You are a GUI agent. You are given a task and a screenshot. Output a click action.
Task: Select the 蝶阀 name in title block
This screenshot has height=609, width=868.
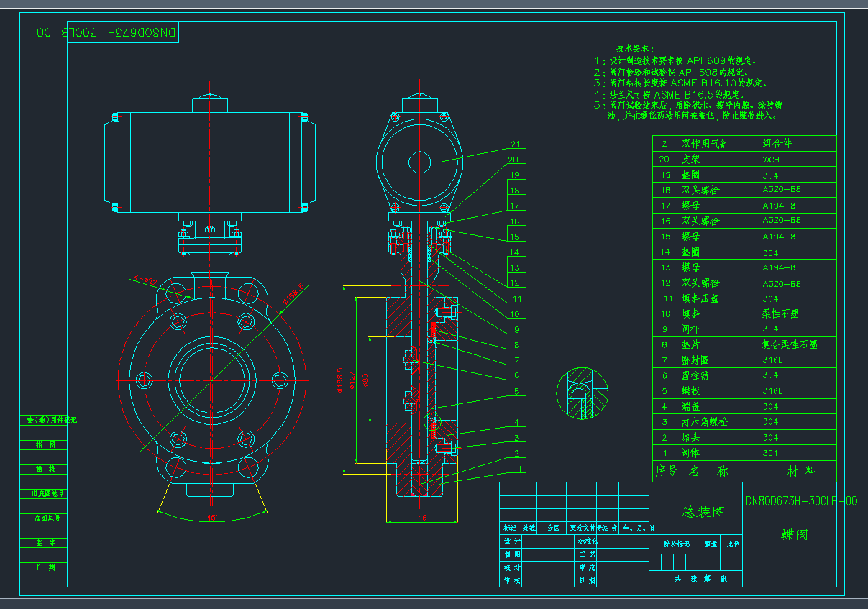(794, 535)
